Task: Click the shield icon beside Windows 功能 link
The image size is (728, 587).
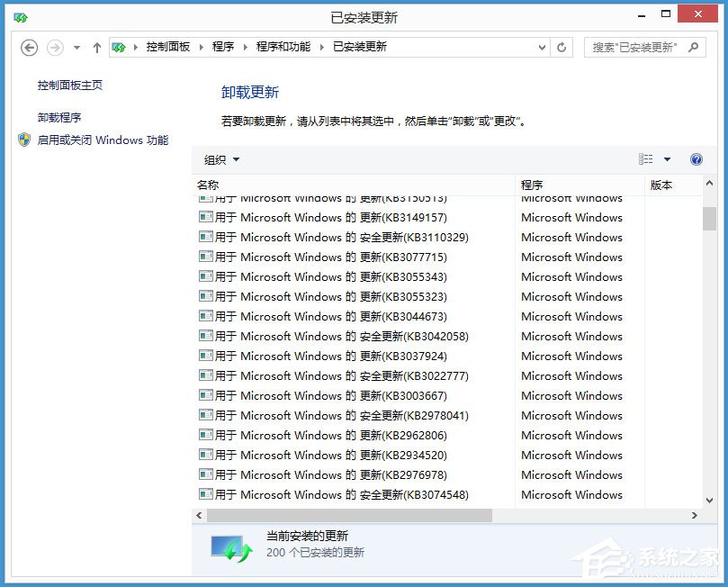Action: click(22, 140)
